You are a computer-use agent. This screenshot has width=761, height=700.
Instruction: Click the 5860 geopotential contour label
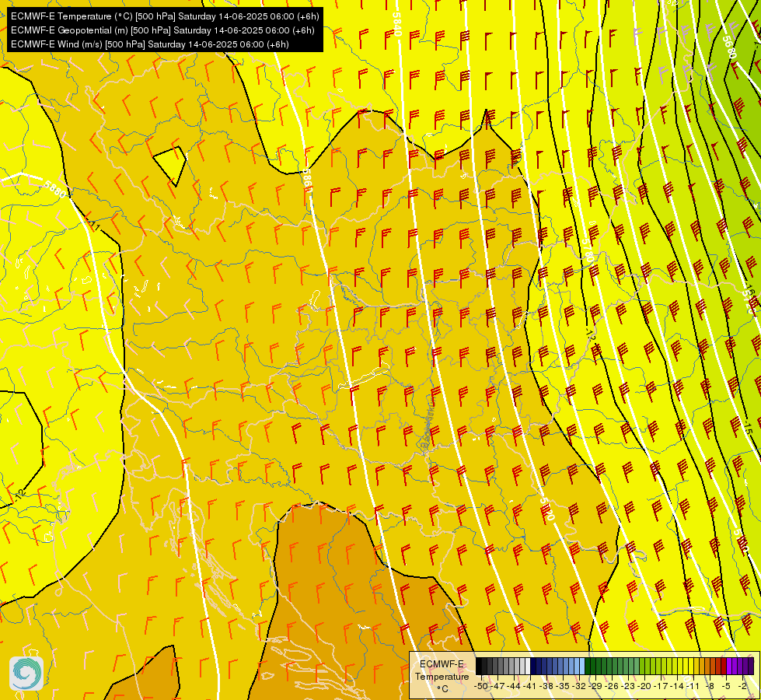[x=307, y=180]
